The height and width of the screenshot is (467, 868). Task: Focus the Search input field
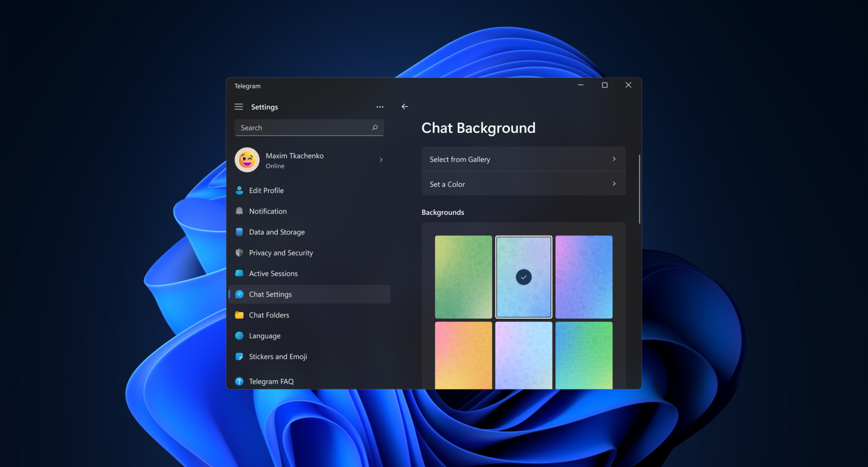pyautogui.click(x=309, y=128)
